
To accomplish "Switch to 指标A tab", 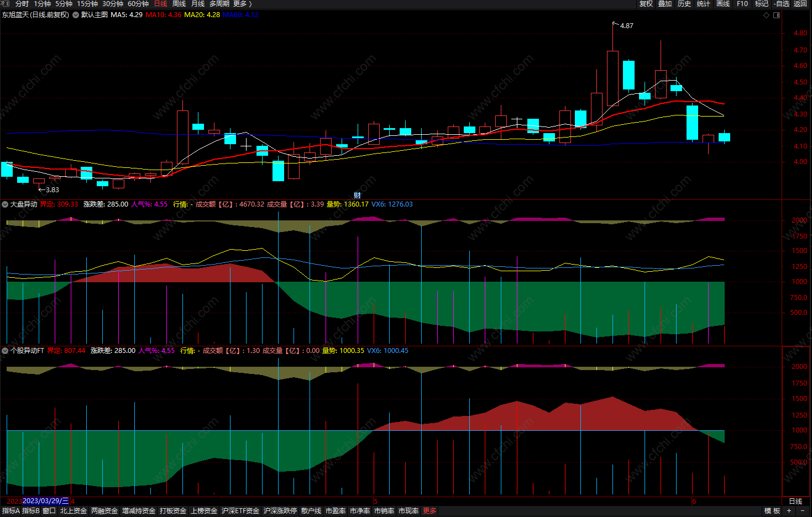I will (11, 511).
